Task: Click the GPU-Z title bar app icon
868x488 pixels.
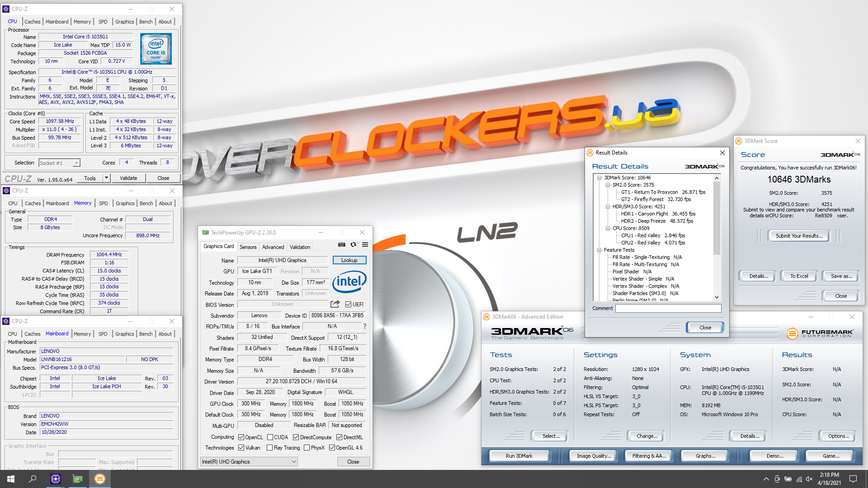Action: 206,233
